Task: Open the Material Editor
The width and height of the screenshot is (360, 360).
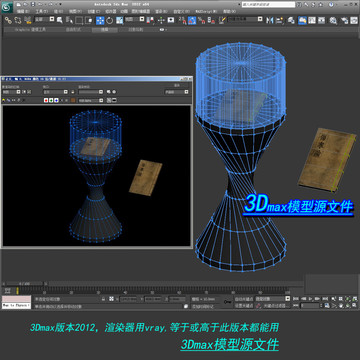Action: point(333,20)
